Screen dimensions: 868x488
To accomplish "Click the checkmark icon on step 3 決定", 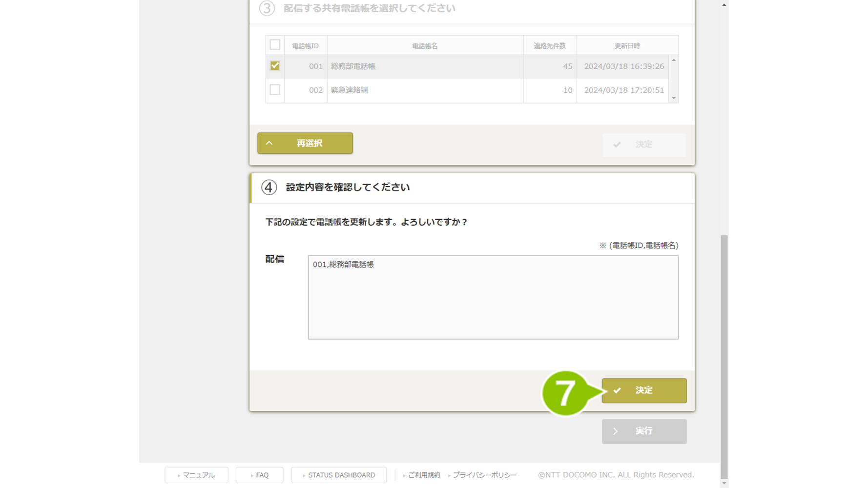I will coord(617,144).
